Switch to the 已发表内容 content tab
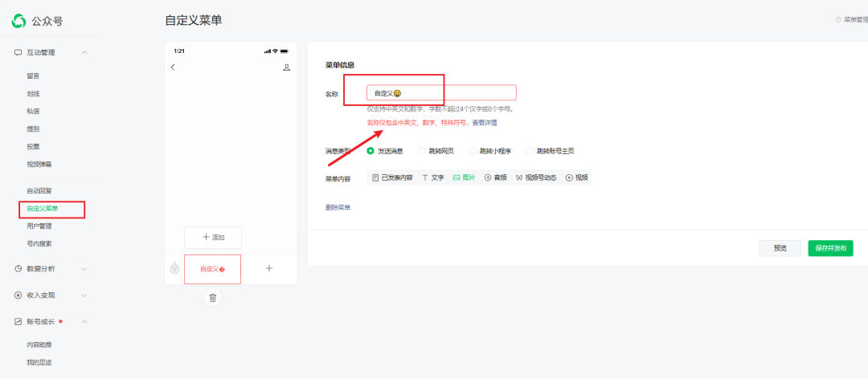This screenshot has height=379, width=868. click(392, 177)
